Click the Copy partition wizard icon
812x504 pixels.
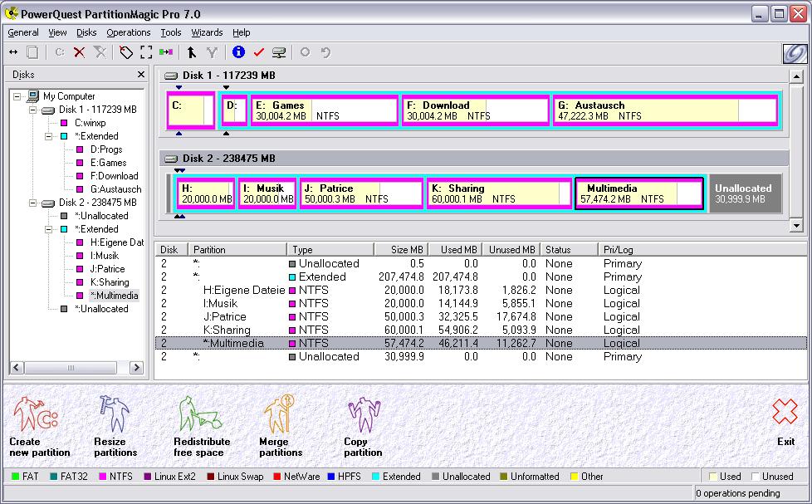pyautogui.click(x=364, y=415)
